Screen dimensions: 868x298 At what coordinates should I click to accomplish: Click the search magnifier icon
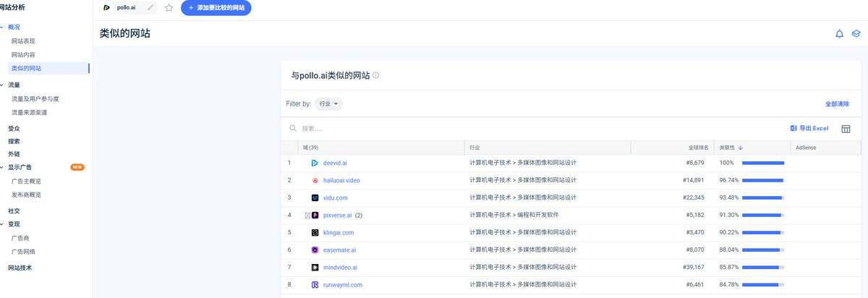[293, 128]
